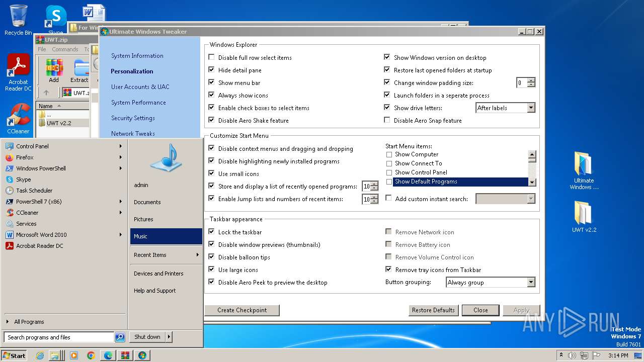644x362 pixels.
Task: Enable Disable full row select items
Action: [211, 57]
